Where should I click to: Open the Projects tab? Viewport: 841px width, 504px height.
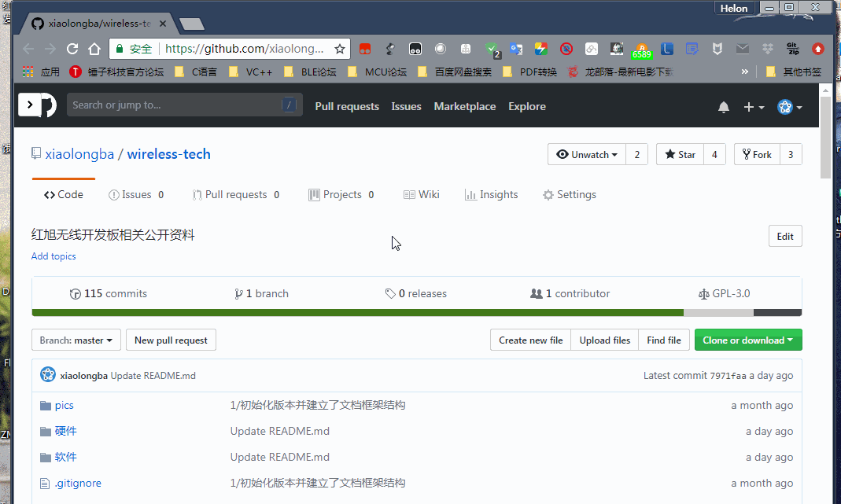[x=341, y=195]
